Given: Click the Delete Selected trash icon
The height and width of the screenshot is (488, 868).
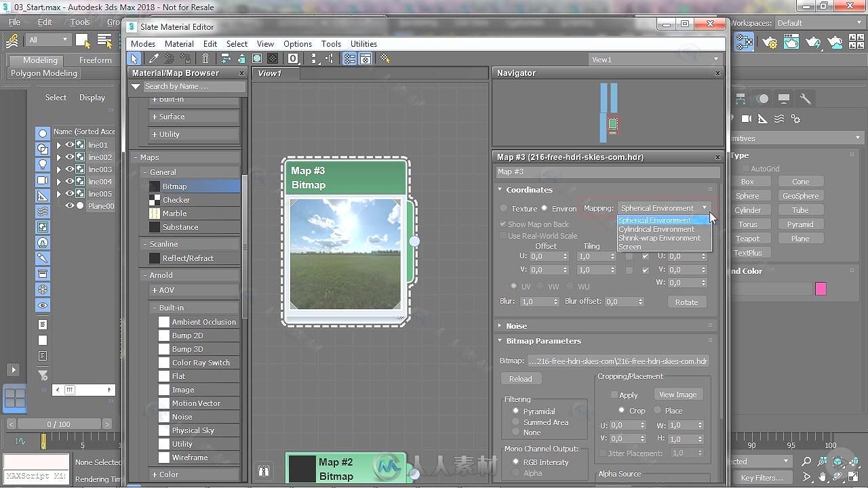Looking at the screenshot, I should coord(205,59).
